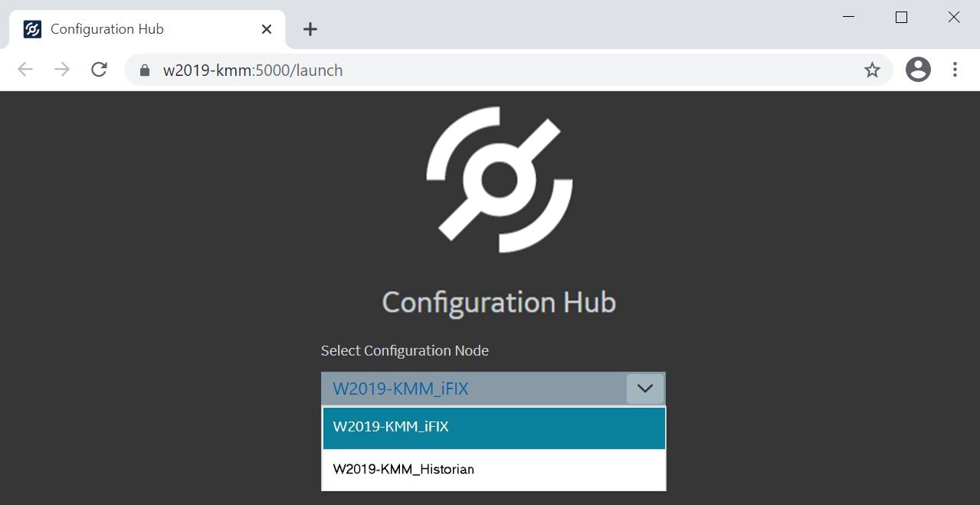This screenshot has width=980, height=505.
Task: Go back to previous page
Action: click(25, 70)
